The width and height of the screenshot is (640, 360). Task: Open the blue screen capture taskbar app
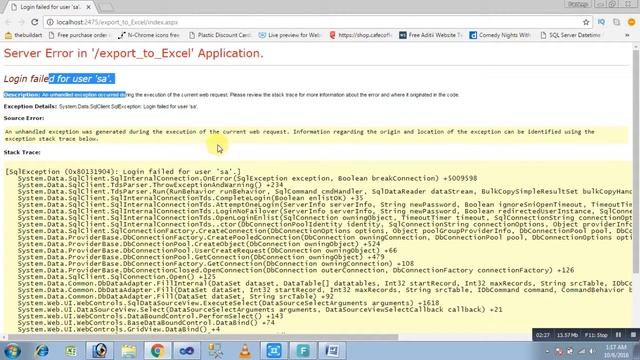click(274, 351)
